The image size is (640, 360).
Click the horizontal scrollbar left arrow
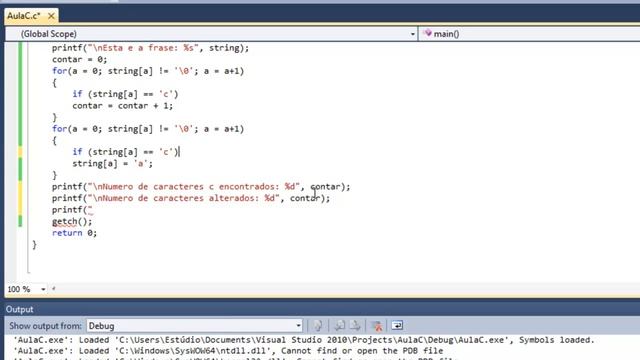[x=53, y=289]
